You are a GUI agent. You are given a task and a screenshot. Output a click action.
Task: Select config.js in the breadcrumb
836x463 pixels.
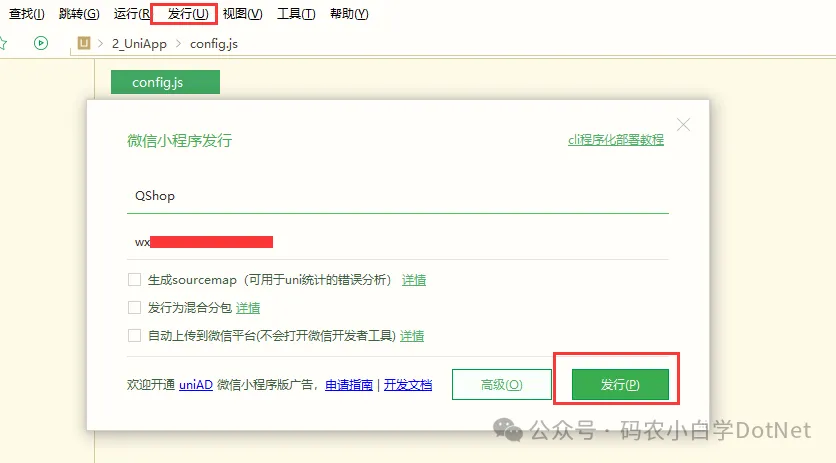coord(214,44)
